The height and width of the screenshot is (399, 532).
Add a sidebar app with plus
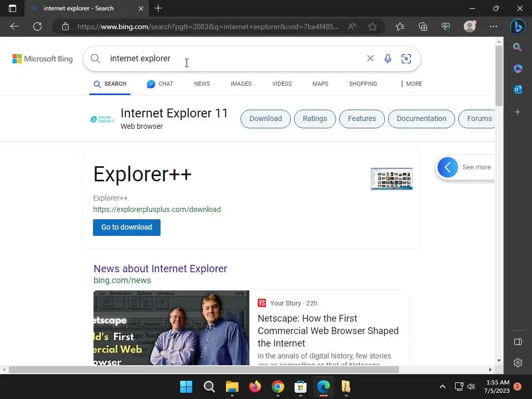coord(517,112)
